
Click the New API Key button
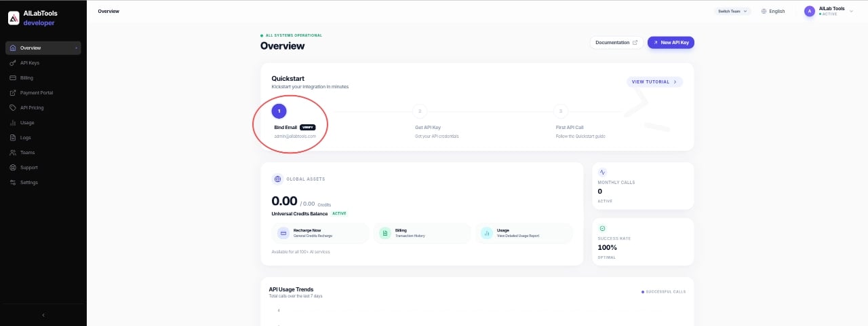(x=671, y=43)
